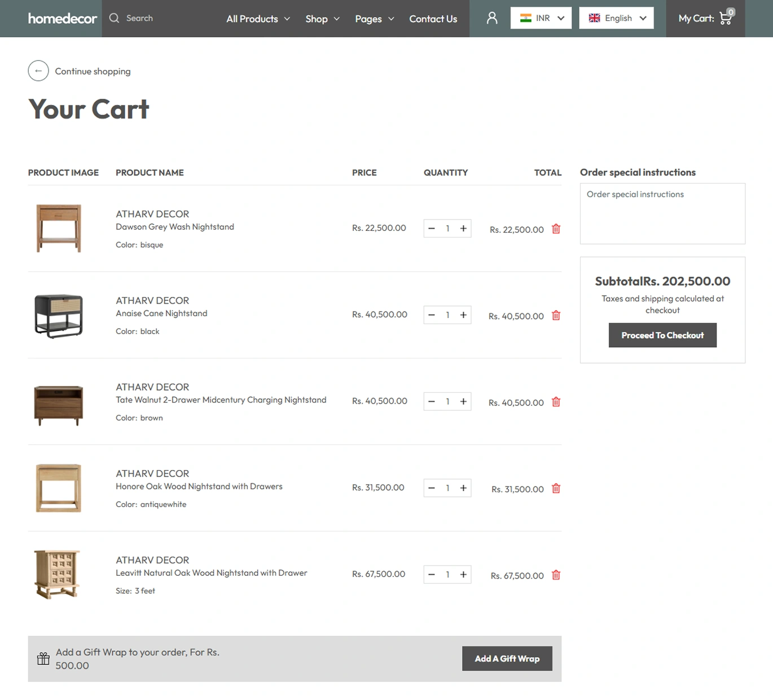The height and width of the screenshot is (700, 773).
Task: Decrease quantity of Dawson Grey Wash Nightstand
Action: [x=432, y=229]
